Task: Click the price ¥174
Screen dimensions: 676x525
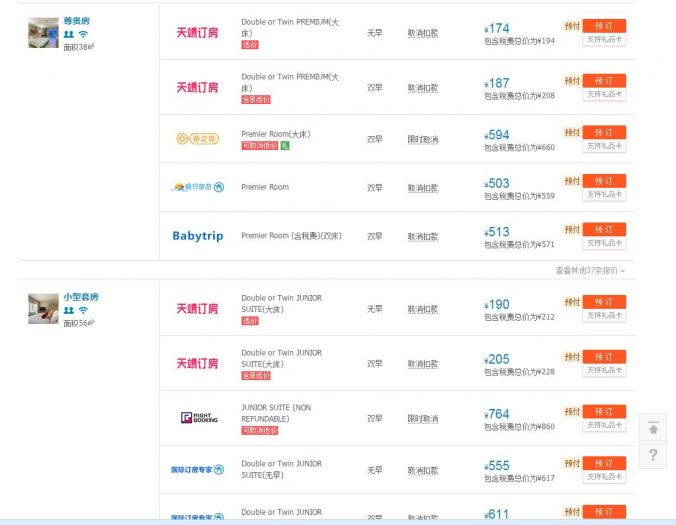Action: click(497, 28)
